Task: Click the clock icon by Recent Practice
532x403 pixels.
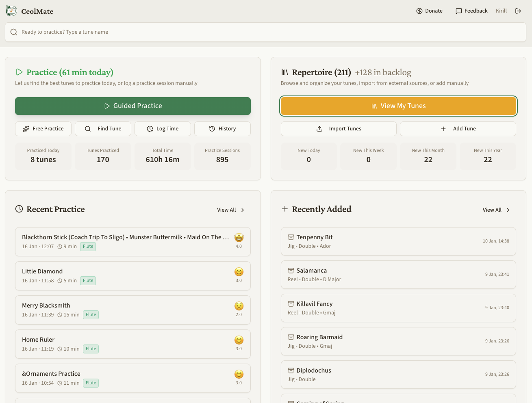Action: [x=19, y=209]
